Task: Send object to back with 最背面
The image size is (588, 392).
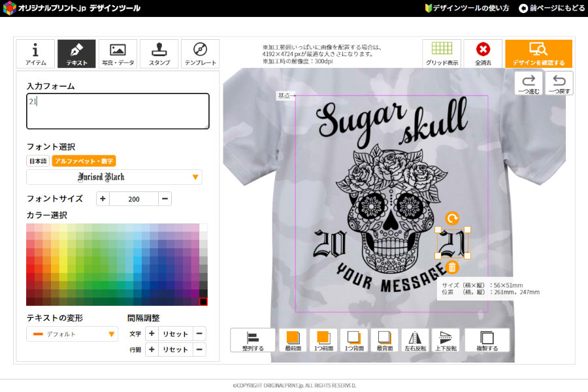Action: [384, 340]
